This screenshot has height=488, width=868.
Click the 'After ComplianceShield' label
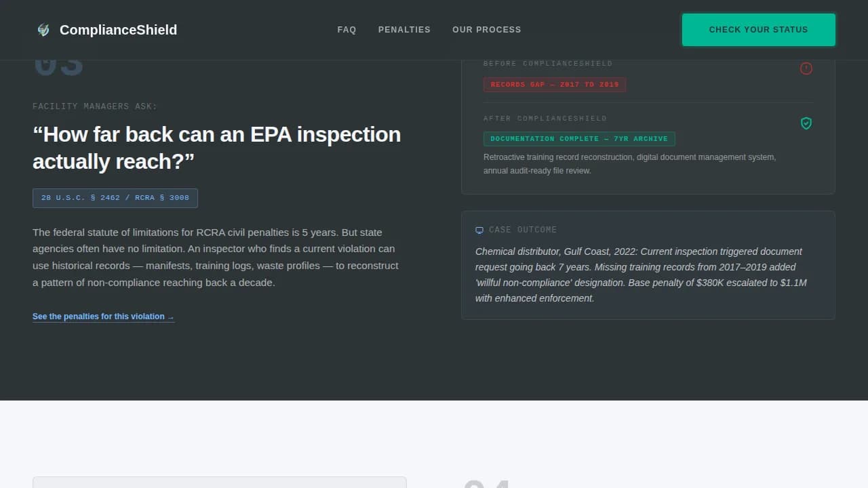tap(545, 119)
